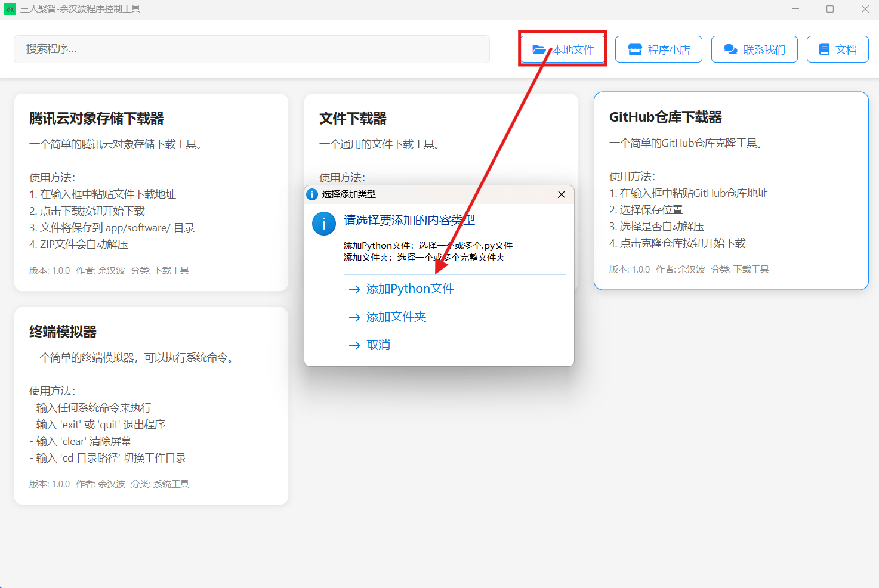Close the 选择添加类型 dialog
The image size is (879, 588).
pyautogui.click(x=561, y=194)
